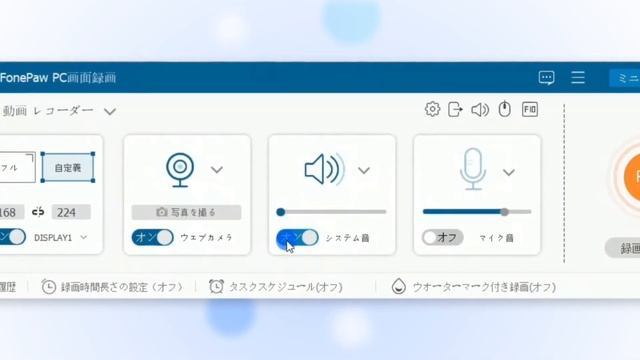Start recording with the orange REC button

(x=631, y=177)
